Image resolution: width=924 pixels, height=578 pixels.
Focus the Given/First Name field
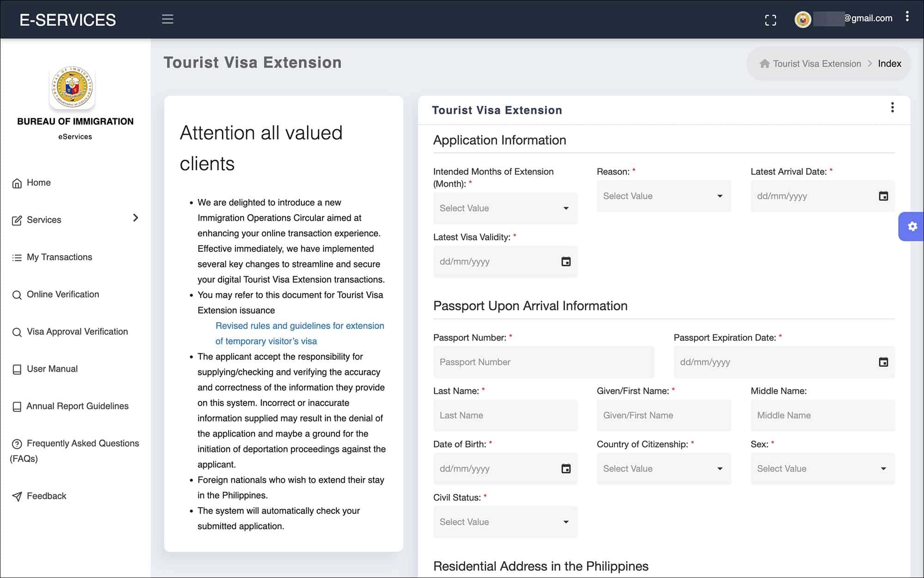(663, 415)
